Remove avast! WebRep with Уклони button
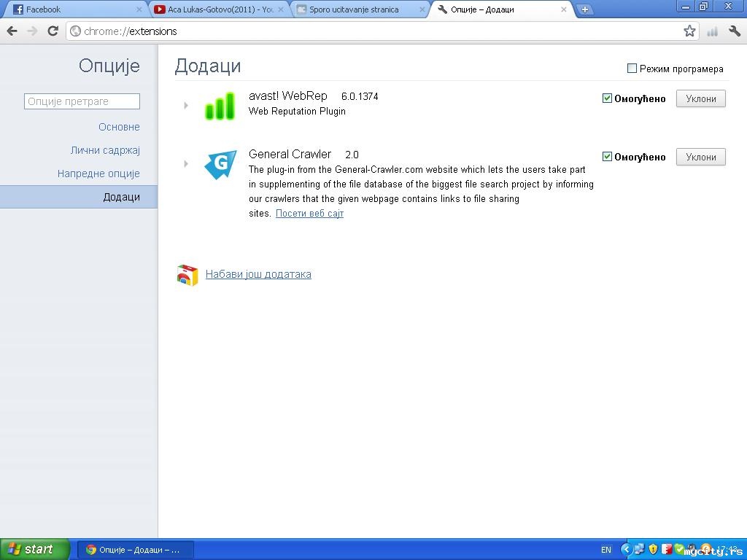This screenshot has width=747, height=560. [701, 98]
